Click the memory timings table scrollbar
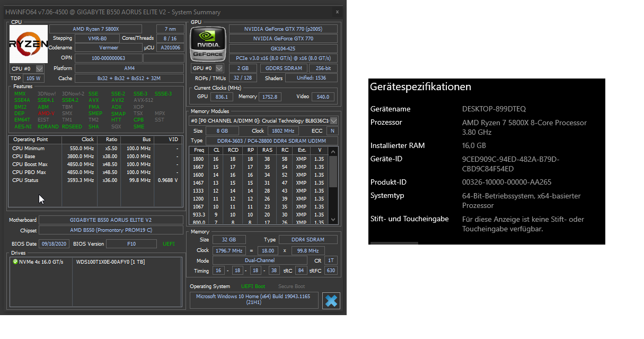Image resolution: width=644 pixels, height=339 pixels. pos(333,186)
